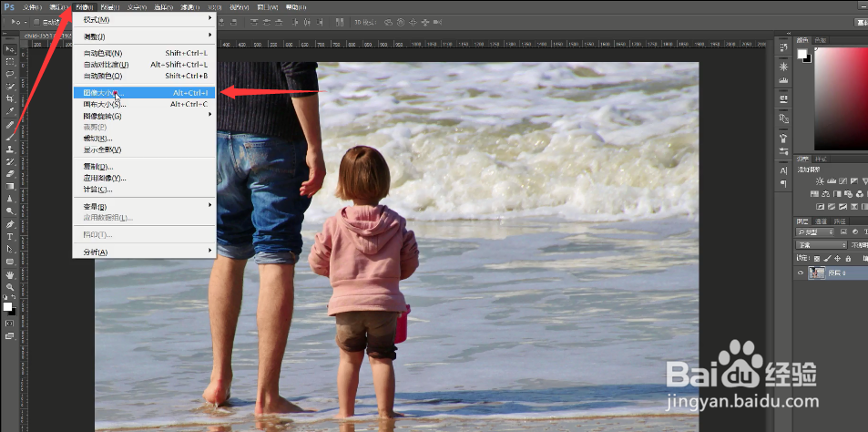868x432 pixels.
Task: Choose 应用图像(Y) menu entry
Action: pos(144,179)
